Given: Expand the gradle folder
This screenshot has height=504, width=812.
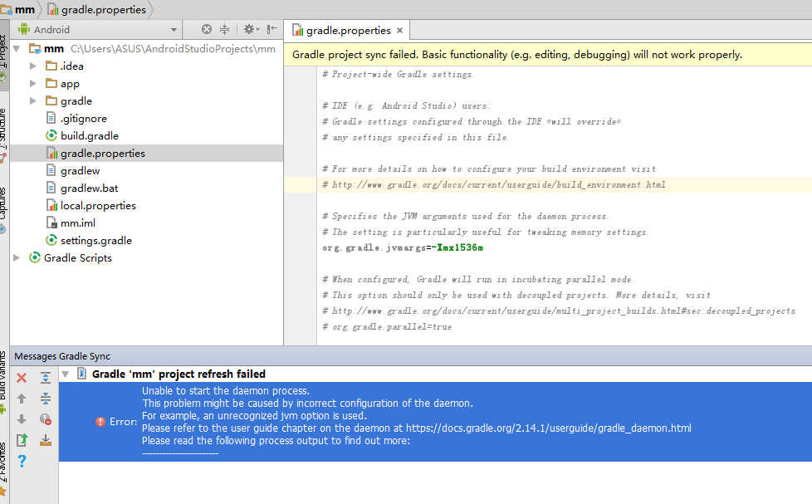Looking at the screenshot, I should click(32, 101).
